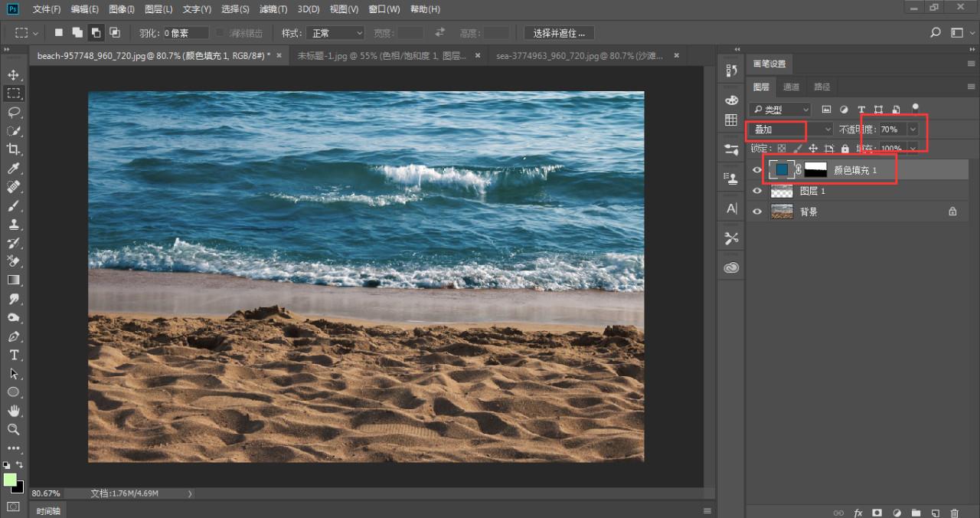Viewport: 980px width, 518px height.
Task: Open the 滤镜(T) menu
Action: coord(273,9)
